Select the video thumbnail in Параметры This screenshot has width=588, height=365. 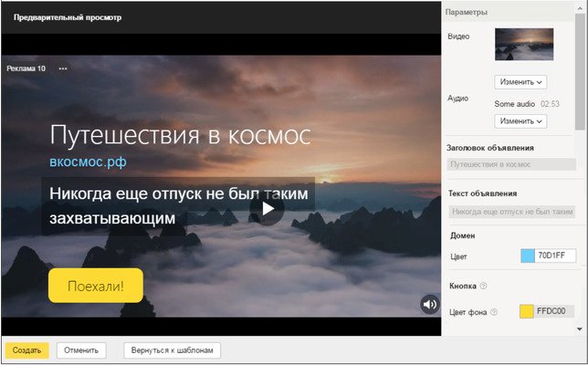[x=524, y=44]
